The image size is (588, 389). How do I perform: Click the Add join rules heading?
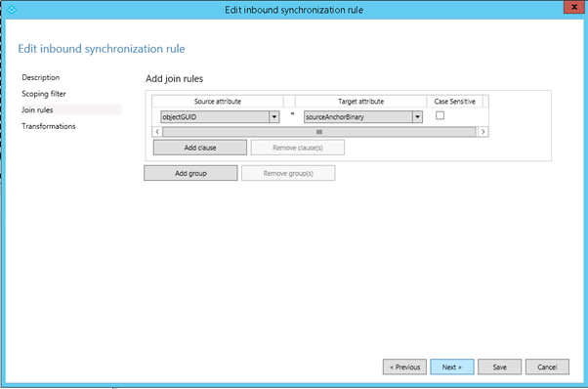click(175, 79)
